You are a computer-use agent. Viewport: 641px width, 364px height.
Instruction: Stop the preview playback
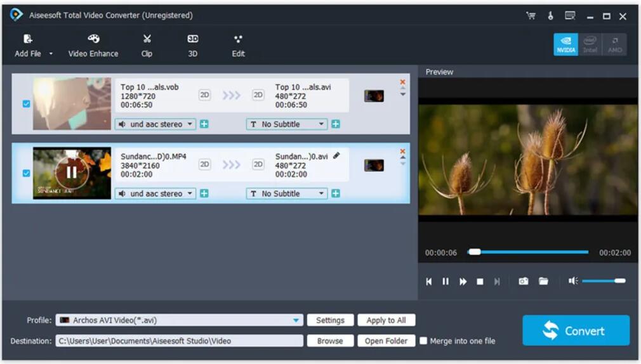click(x=480, y=282)
